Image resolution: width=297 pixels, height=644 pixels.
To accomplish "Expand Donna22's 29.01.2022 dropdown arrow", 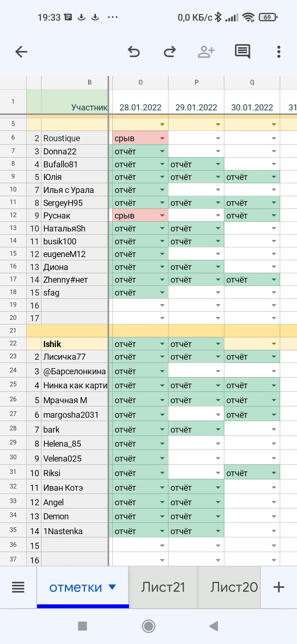I will (218, 151).
